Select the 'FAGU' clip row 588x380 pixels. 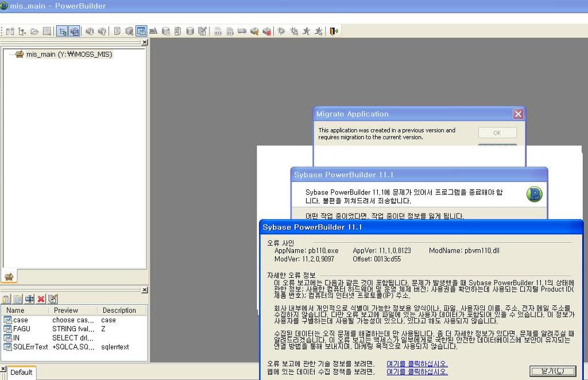tap(74, 329)
